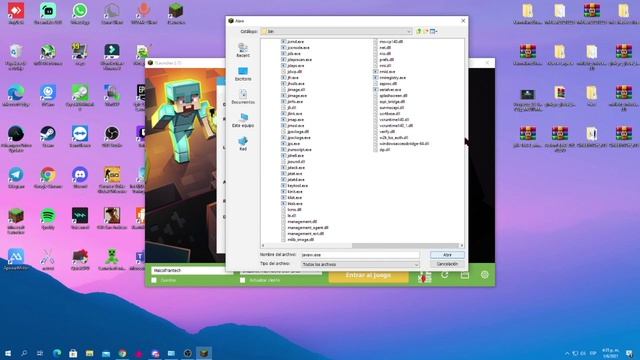Image resolution: width=640 pixels, height=360 pixels.
Task: Open Microsoft Edge desktop shortcut
Action: pyautogui.click(x=16, y=96)
